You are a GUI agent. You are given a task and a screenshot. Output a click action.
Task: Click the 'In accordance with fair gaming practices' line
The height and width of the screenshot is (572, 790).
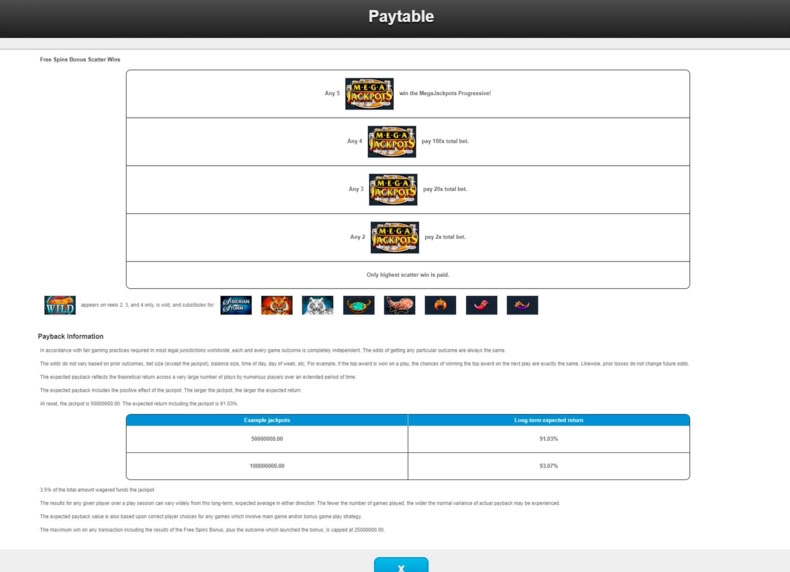tap(273, 350)
